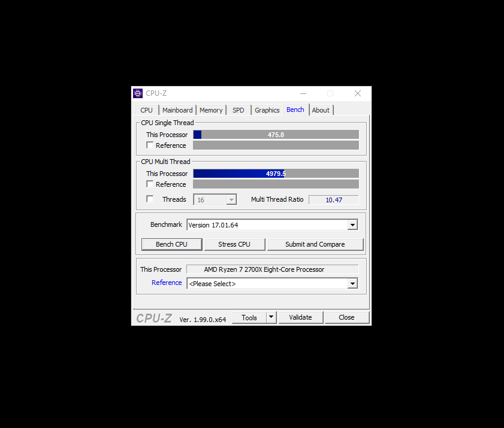Open the CPU tab
The width and height of the screenshot is (504, 428).
point(147,110)
